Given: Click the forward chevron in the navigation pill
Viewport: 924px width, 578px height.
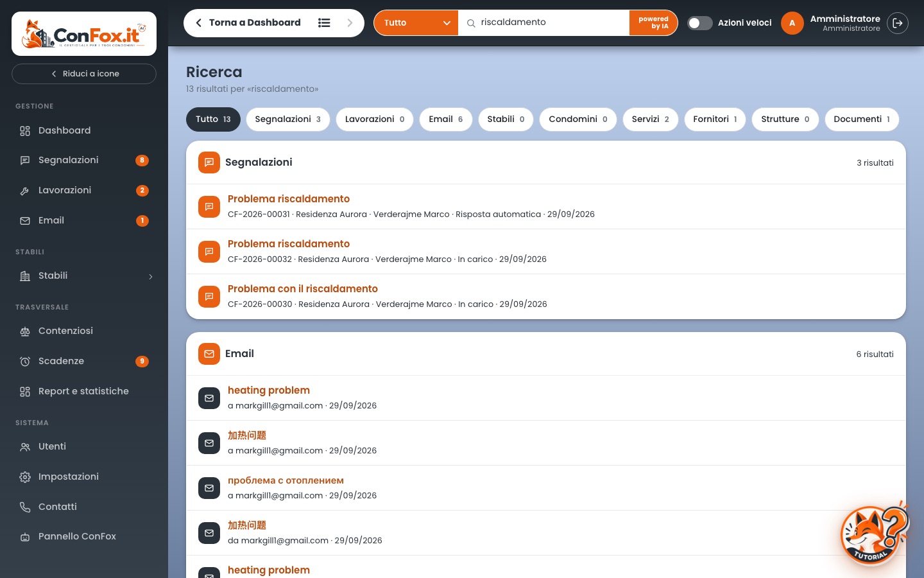Looking at the screenshot, I should click(350, 23).
